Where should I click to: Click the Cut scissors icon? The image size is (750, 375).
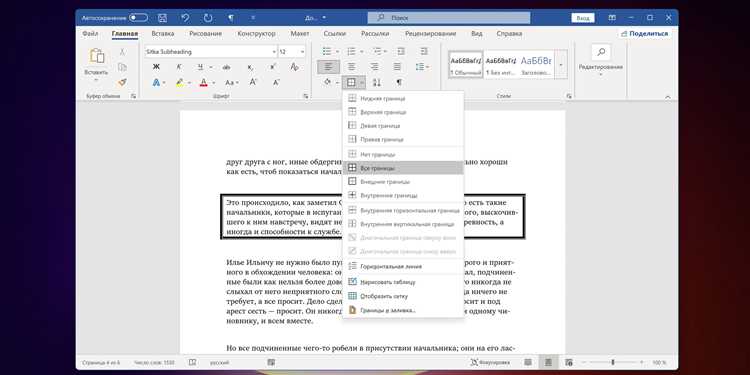click(122, 52)
